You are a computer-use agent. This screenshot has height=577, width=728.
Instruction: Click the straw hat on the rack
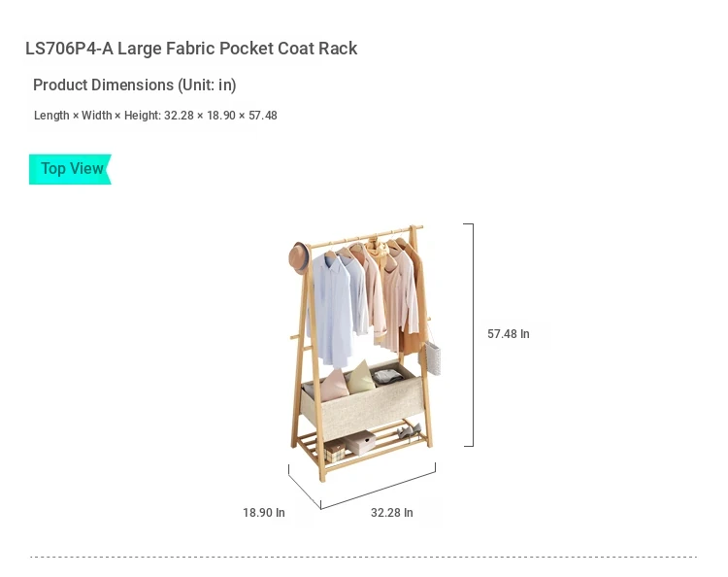(x=299, y=257)
